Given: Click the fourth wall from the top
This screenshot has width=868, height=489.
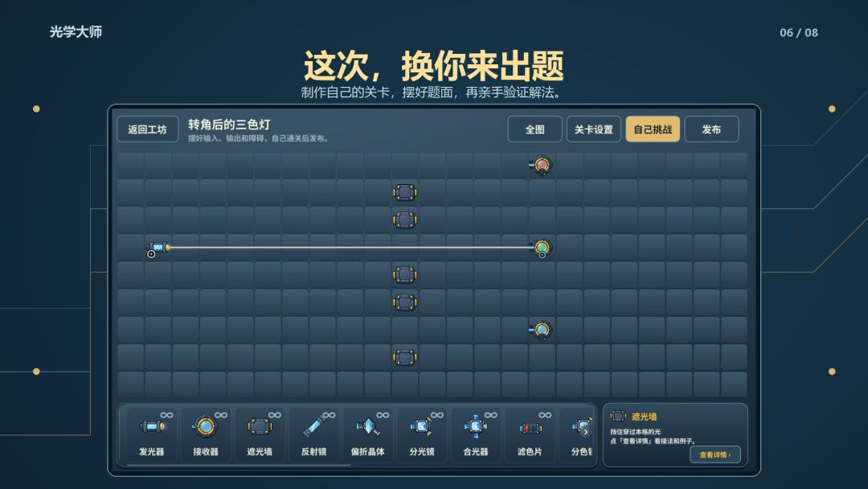Looking at the screenshot, I should coord(404,302).
